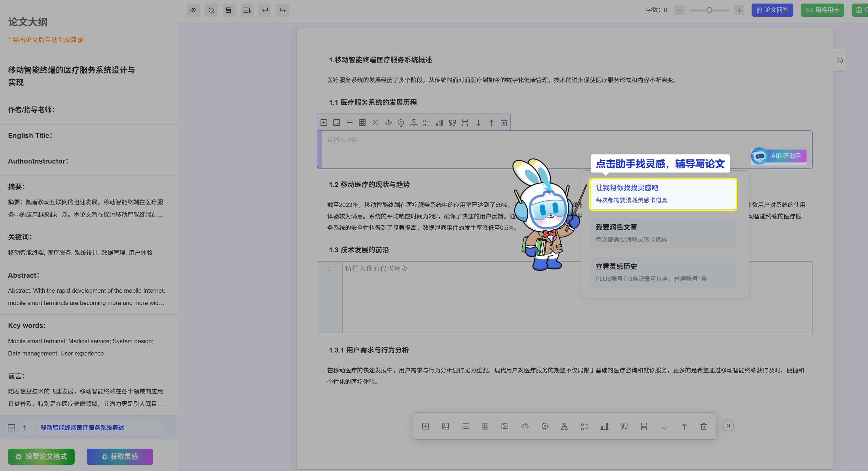This screenshot has width=868, height=471.
Task: Collapse the bottom floating toolbar with the arrow button
Action: [x=728, y=426]
